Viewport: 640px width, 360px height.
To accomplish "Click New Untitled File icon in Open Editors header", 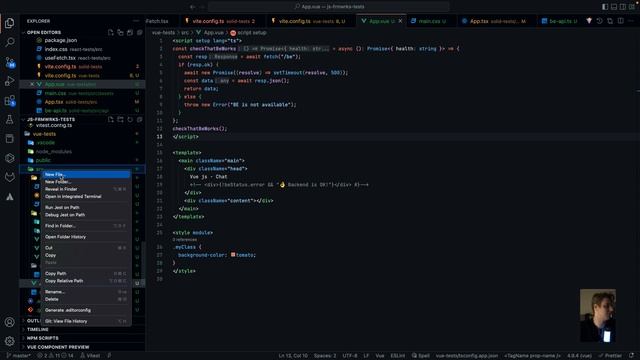I will (x=111, y=32).
